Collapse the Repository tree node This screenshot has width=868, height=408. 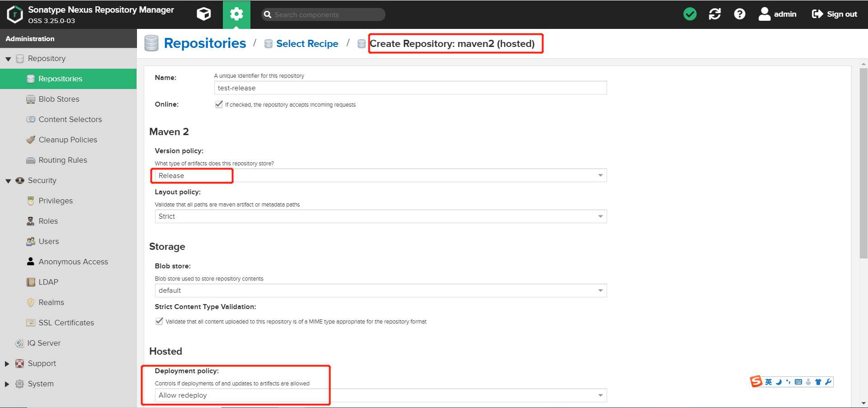(8, 59)
